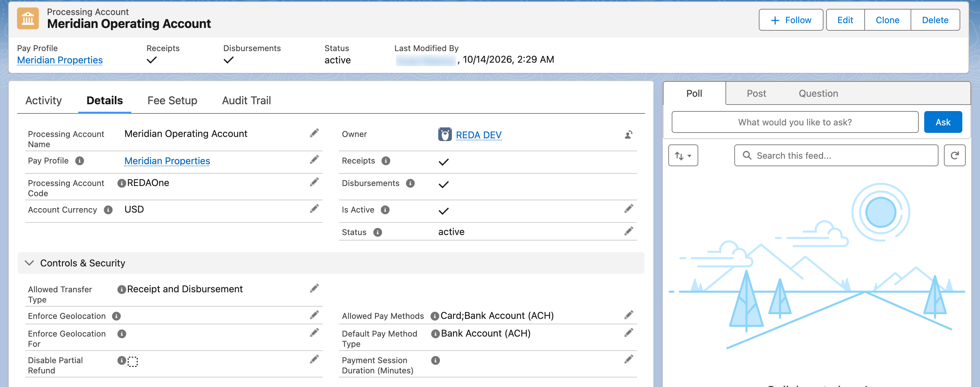Open the feed sort options dropdown
Image resolution: width=980 pixels, height=387 pixels.
coord(683,155)
